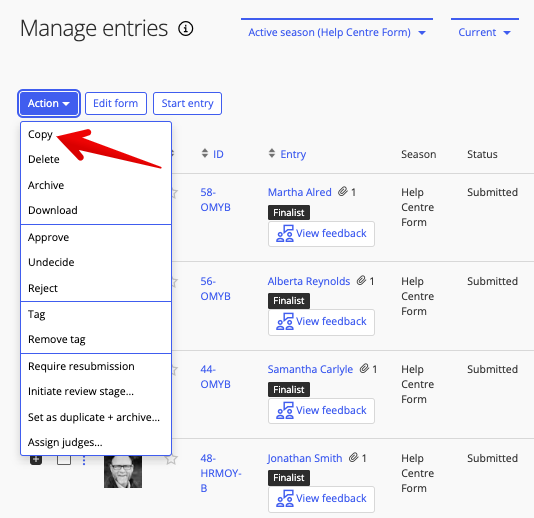
Task: Star the Martha Alred entry
Action: (174, 193)
